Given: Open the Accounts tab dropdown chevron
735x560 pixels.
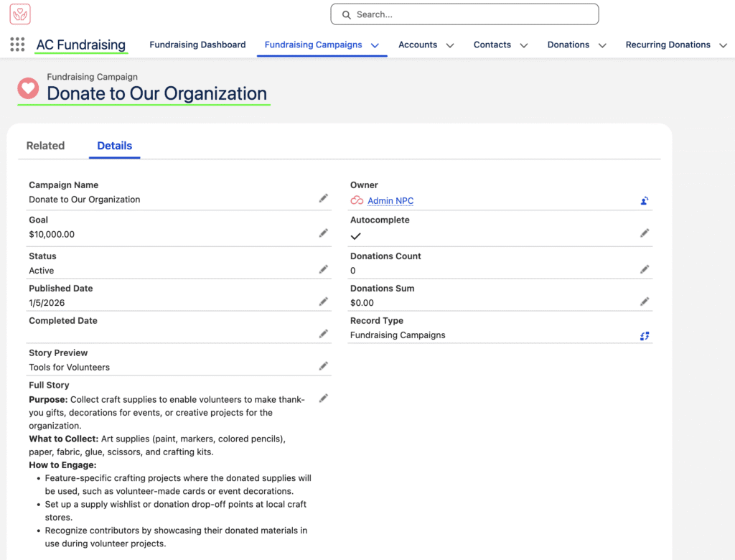Looking at the screenshot, I should pos(450,45).
